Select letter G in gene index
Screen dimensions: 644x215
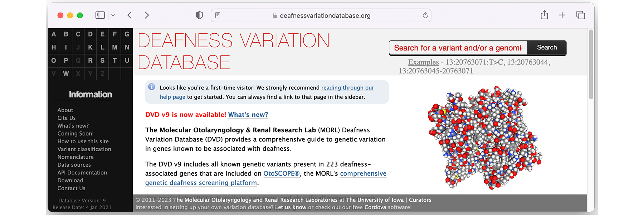(127, 34)
